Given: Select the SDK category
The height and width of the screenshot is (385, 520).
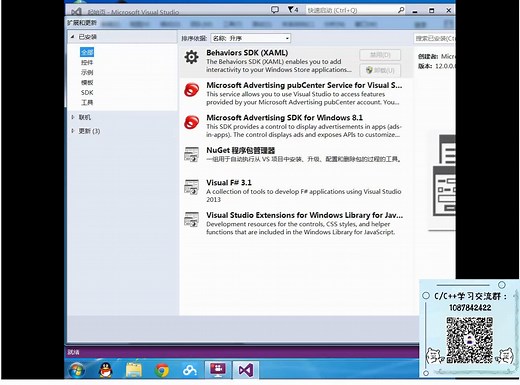Looking at the screenshot, I should click(x=87, y=92).
